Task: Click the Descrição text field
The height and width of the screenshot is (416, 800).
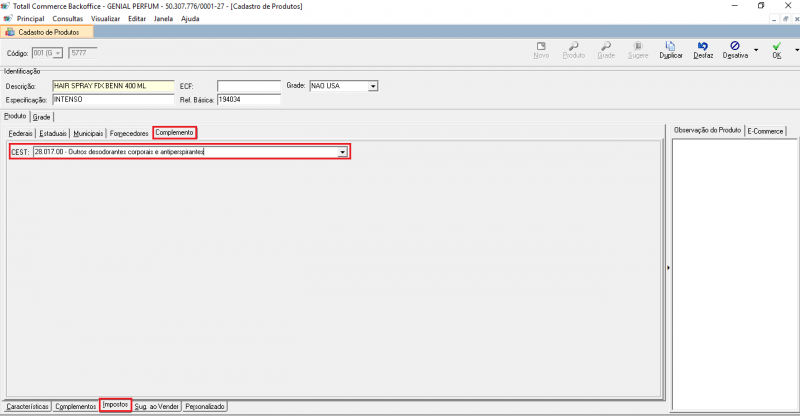Action: point(112,86)
